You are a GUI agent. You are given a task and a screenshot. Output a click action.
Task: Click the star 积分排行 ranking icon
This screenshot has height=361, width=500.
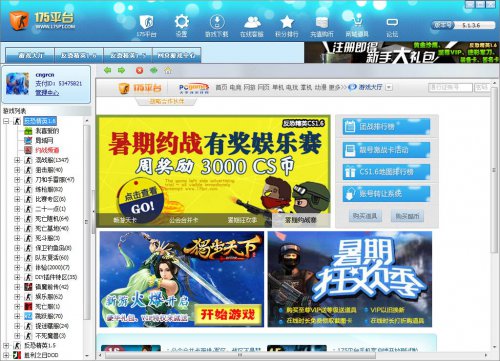(287, 22)
